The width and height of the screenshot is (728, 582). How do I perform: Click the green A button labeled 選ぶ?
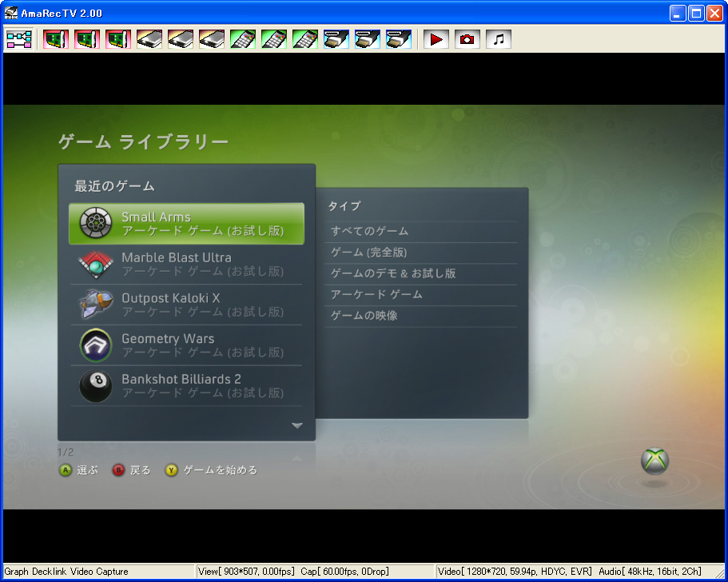click(66, 471)
